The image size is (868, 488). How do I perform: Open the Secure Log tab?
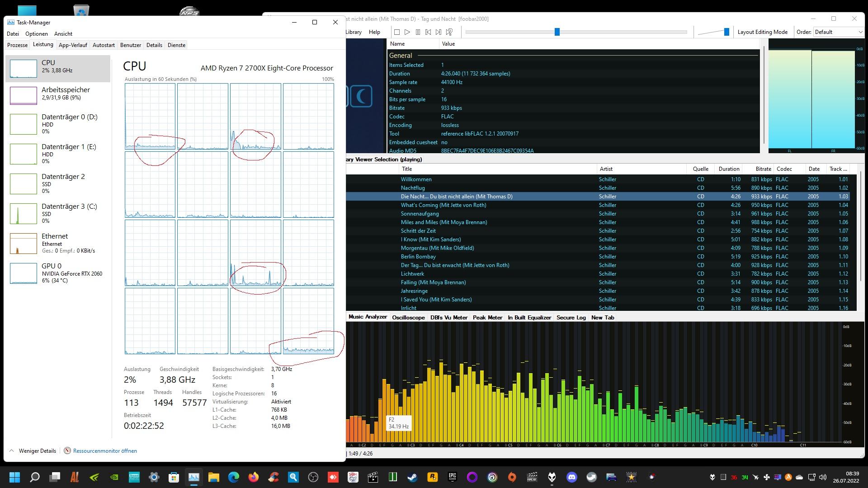point(571,318)
